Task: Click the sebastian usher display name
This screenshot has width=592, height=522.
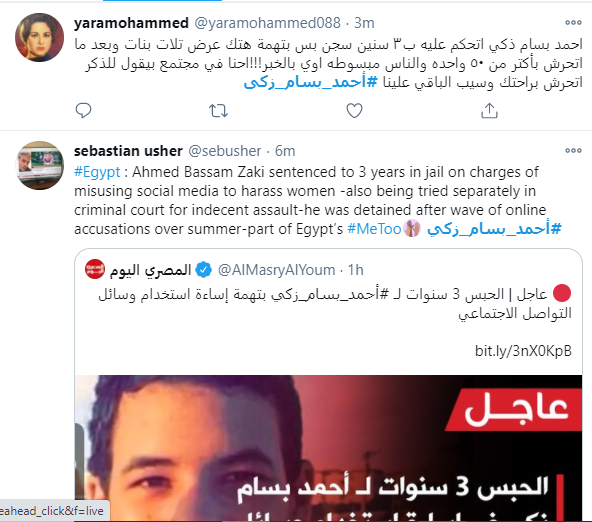Action: (128, 151)
